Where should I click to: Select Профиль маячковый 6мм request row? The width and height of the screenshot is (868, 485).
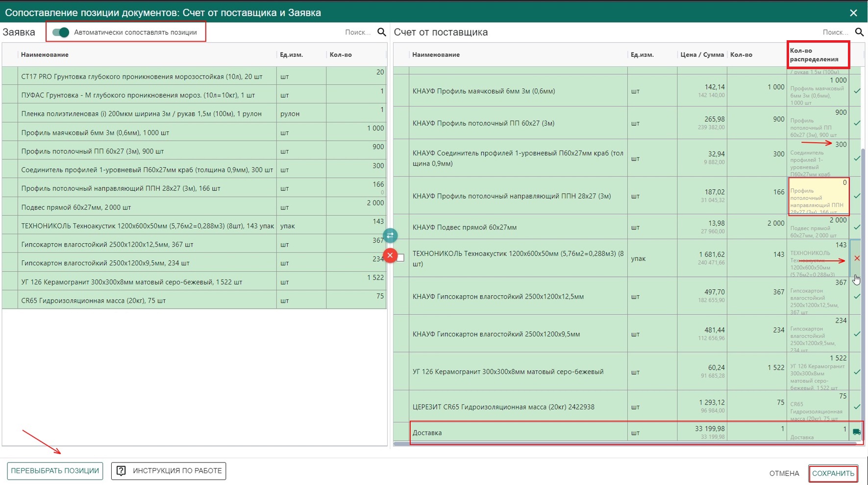point(194,132)
